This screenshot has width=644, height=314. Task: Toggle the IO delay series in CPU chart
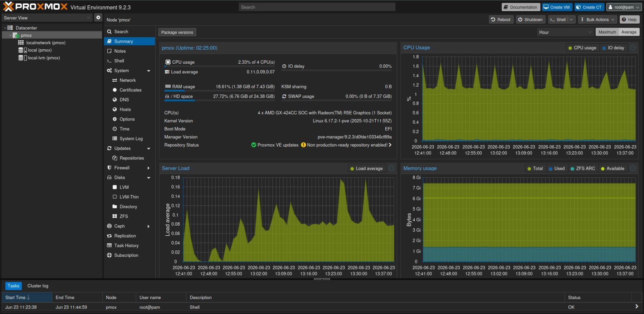(x=613, y=48)
